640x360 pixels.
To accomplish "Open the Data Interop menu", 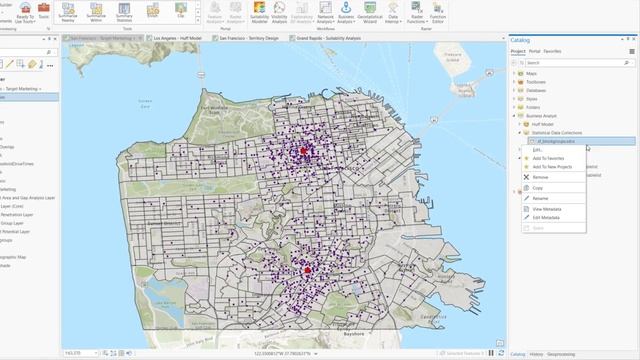I will point(393,12).
